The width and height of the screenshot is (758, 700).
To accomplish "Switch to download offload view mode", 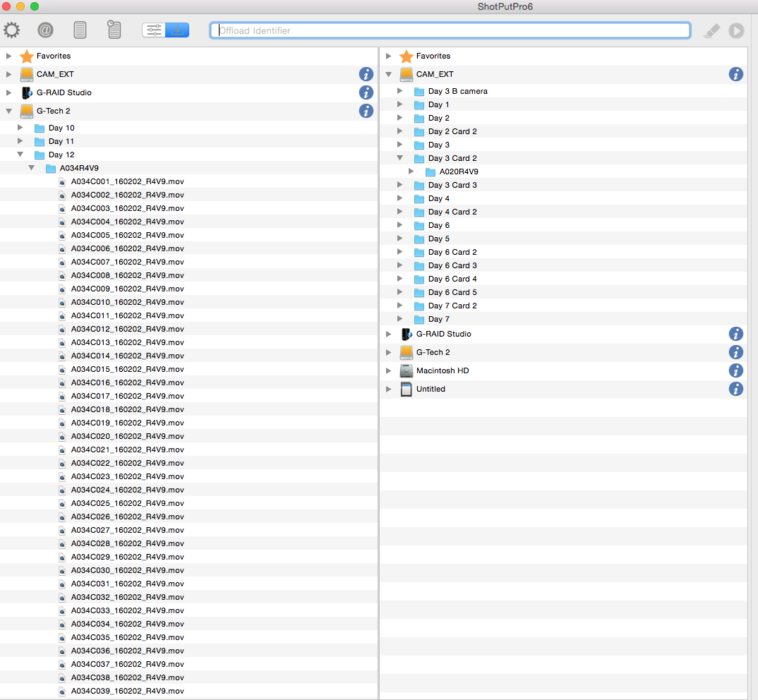I will (x=177, y=30).
